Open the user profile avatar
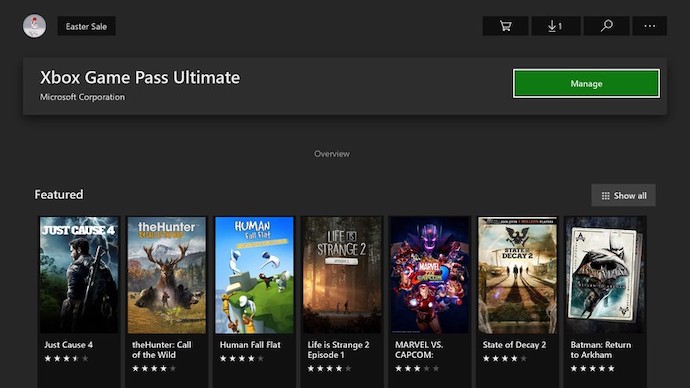690x388 pixels. coord(34,26)
